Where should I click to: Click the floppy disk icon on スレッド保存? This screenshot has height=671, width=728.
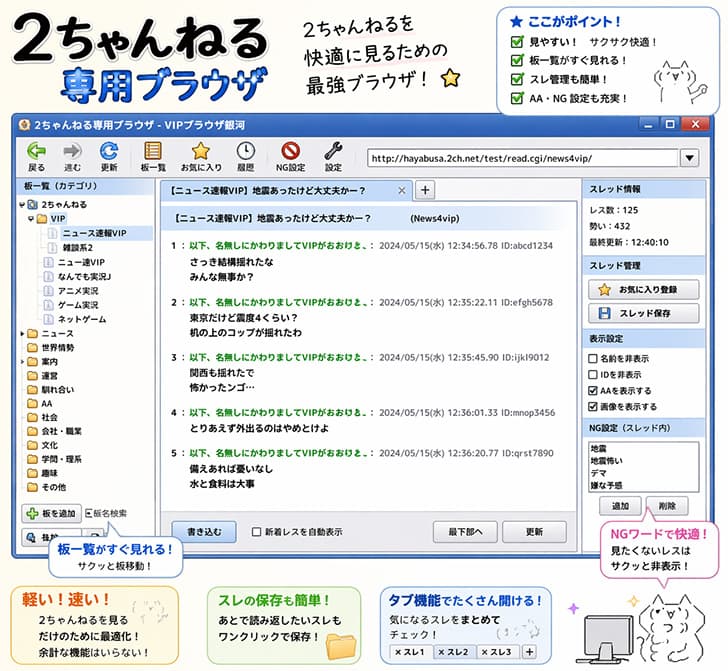[x=604, y=313]
